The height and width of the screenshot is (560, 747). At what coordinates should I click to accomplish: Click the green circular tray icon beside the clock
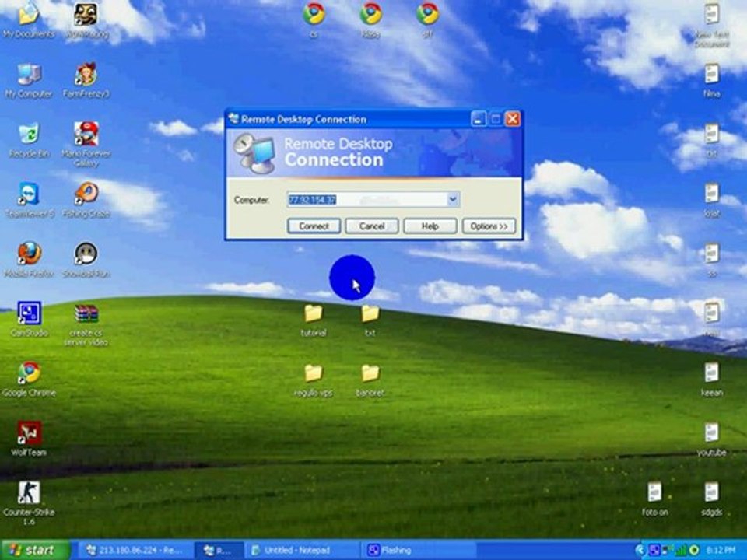695,551
